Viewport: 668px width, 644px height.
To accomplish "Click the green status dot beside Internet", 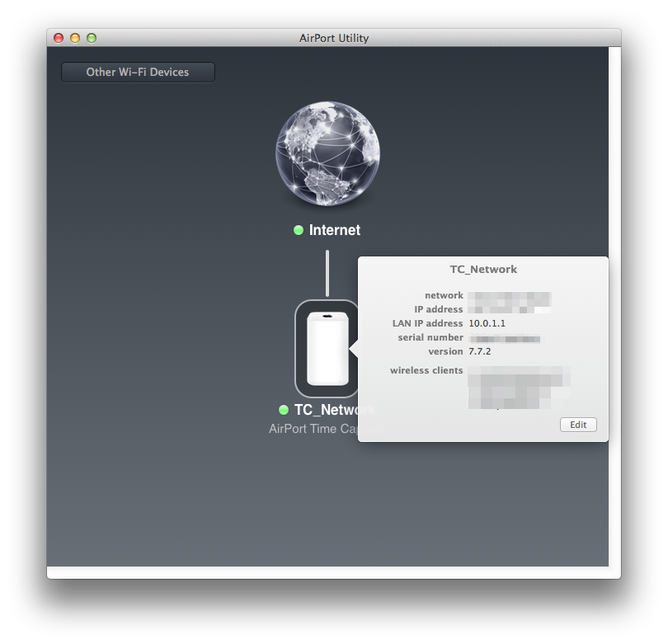I will [x=299, y=230].
